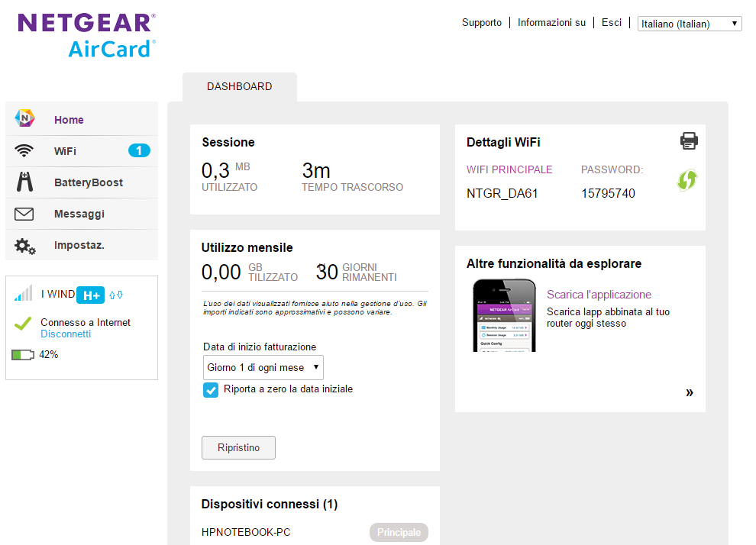Click the Disconnetti link
The width and height of the screenshot is (756, 545).
click(66, 334)
